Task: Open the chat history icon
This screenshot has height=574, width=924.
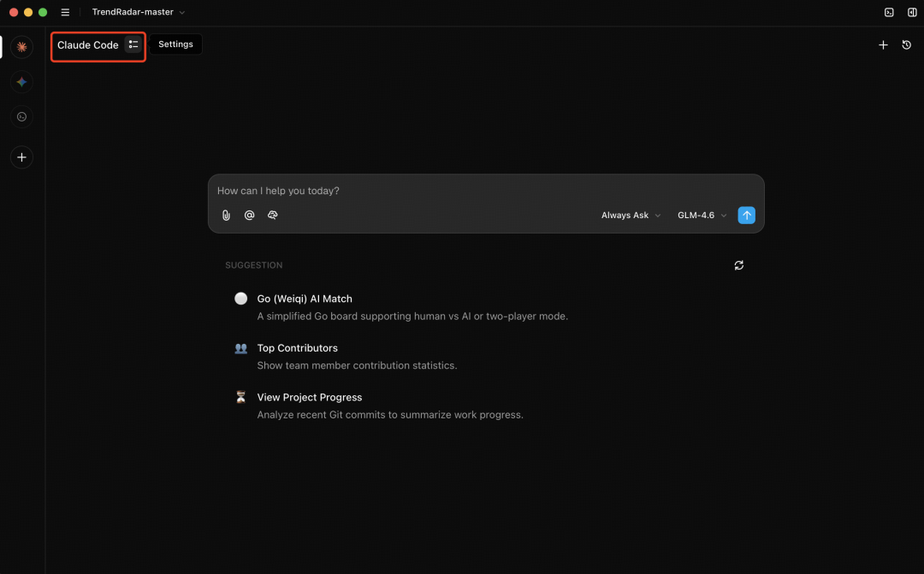Action: pyautogui.click(x=906, y=44)
